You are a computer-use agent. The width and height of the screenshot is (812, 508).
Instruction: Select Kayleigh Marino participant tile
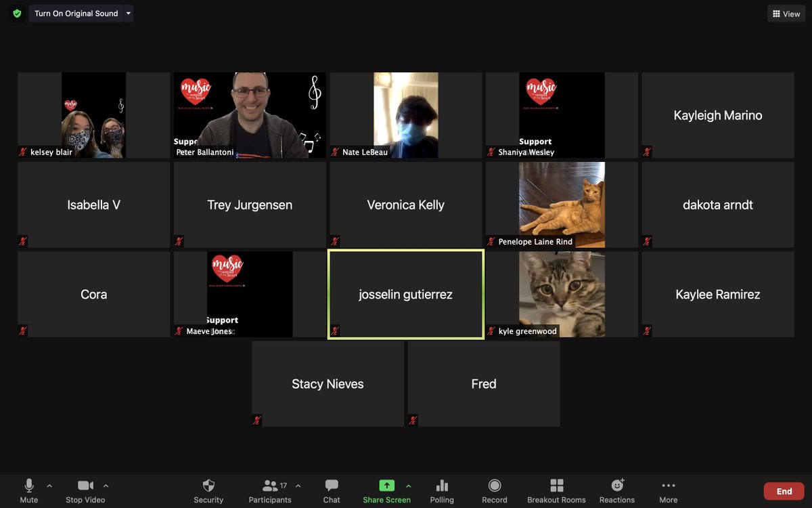(x=718, y=115)
